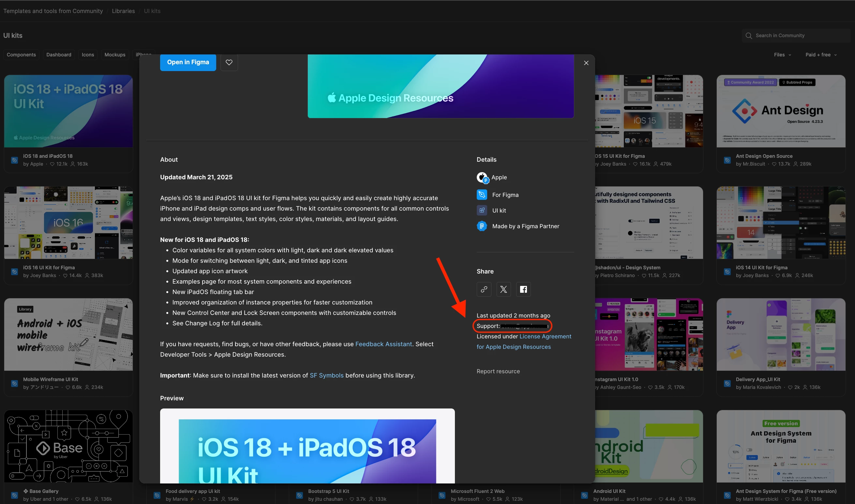Share on Facebook icon
This screenshot has height=504, width=855.
point(523,289)
